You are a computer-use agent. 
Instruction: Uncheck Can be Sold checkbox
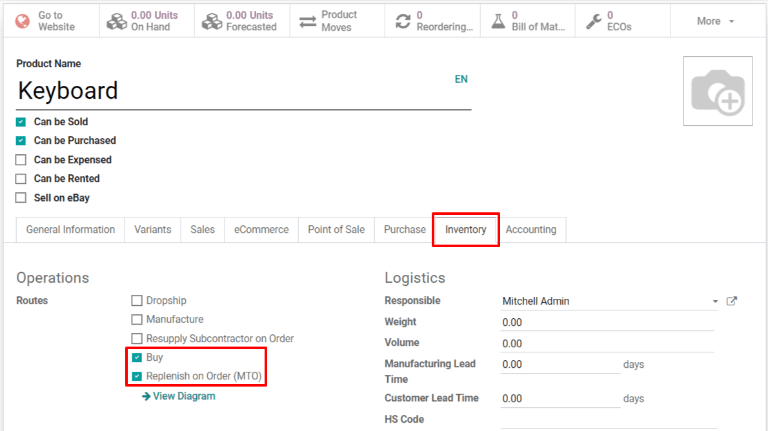pyautogui.click(x=21, y=122)
